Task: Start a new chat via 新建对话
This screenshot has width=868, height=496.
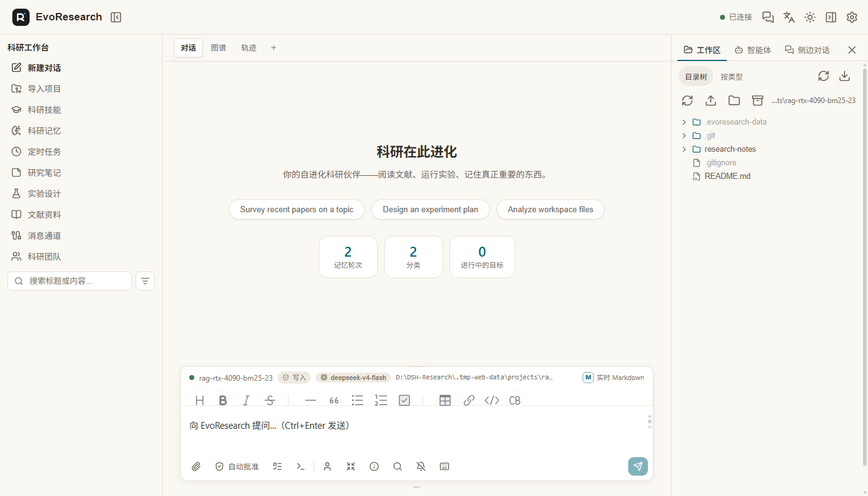Action: pyautogui.click(x=81, y=68)
